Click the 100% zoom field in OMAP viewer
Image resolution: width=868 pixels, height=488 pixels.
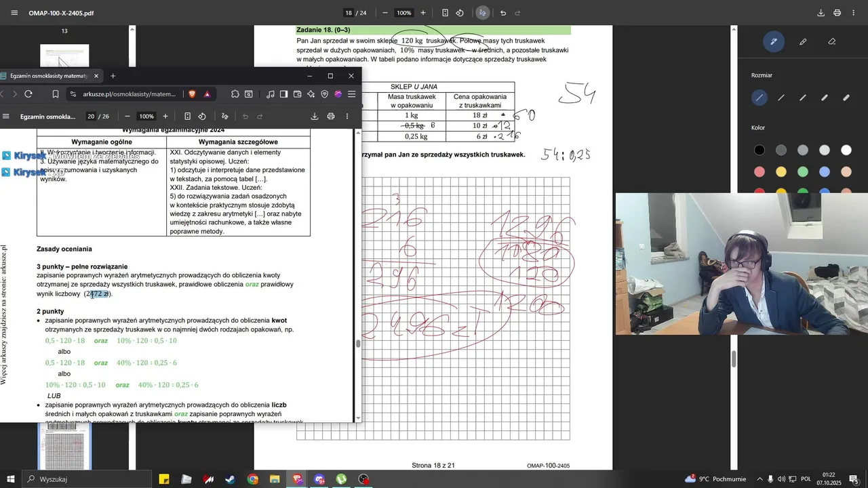pos(404,13)
